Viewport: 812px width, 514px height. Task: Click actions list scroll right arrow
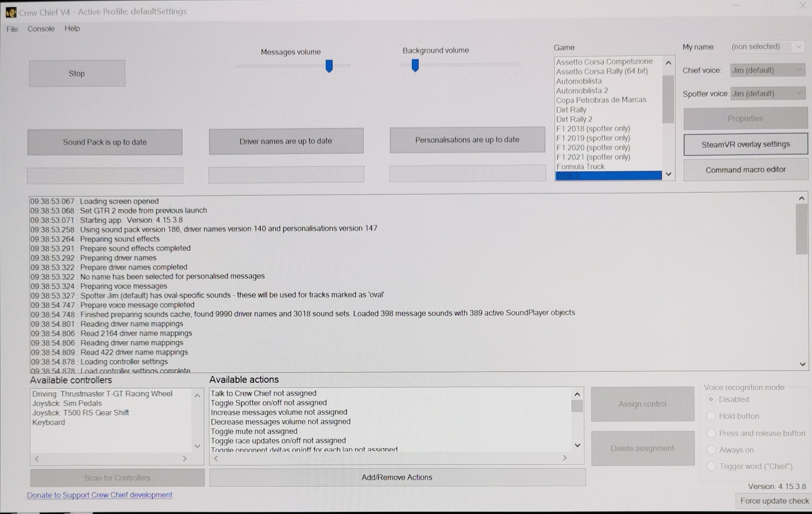coord(565,458)
